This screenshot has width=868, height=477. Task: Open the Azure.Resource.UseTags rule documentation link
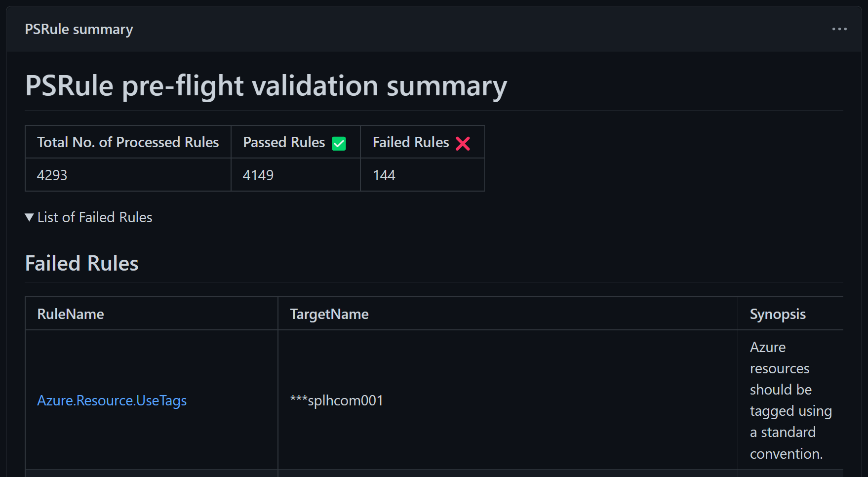coord(112,400)
